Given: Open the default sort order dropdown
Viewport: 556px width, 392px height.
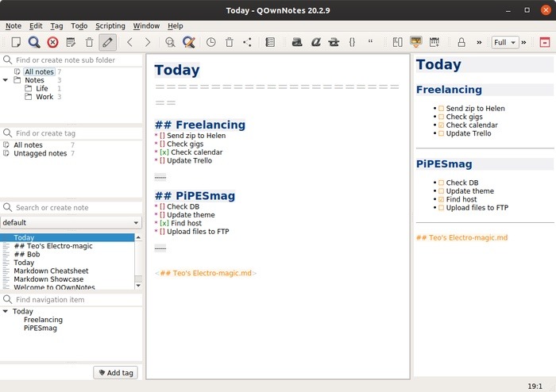Looking at the screenshot, I should click(71, 222).
